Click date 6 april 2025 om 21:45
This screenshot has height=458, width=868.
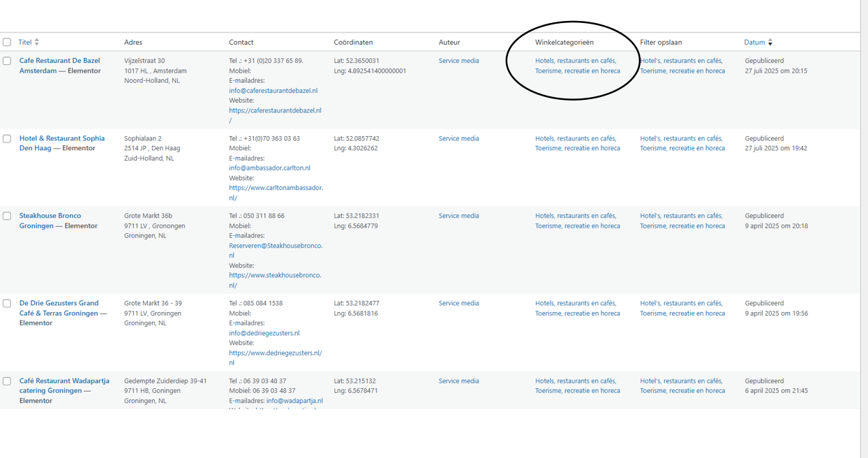click(x=777, y=391)
